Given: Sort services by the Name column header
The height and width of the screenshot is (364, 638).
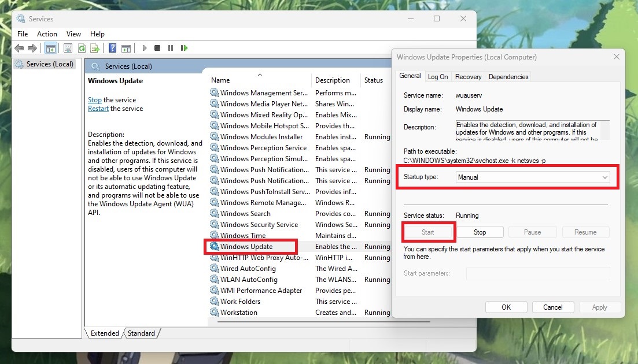Looking at the screenshot, I should (x=220, y=80).
